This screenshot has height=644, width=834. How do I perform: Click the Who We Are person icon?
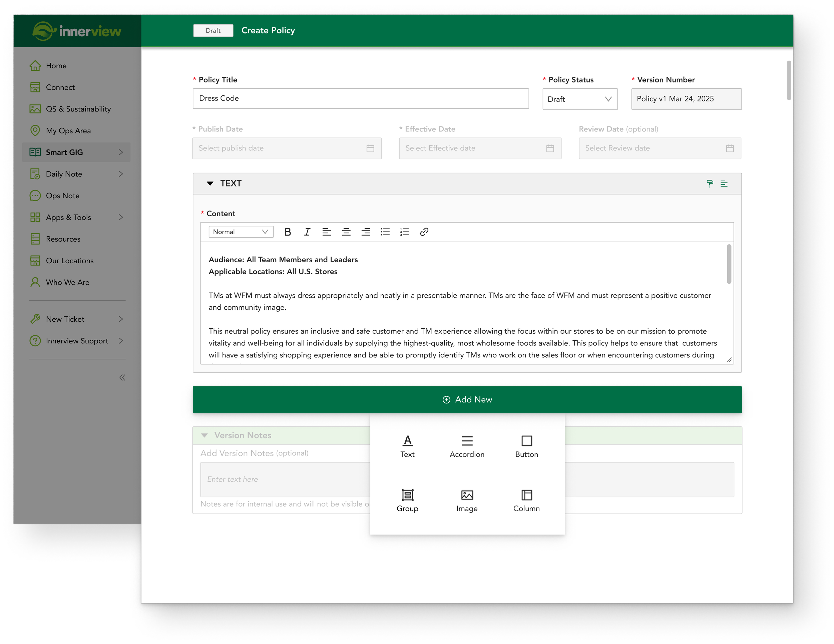coord(35,282)
